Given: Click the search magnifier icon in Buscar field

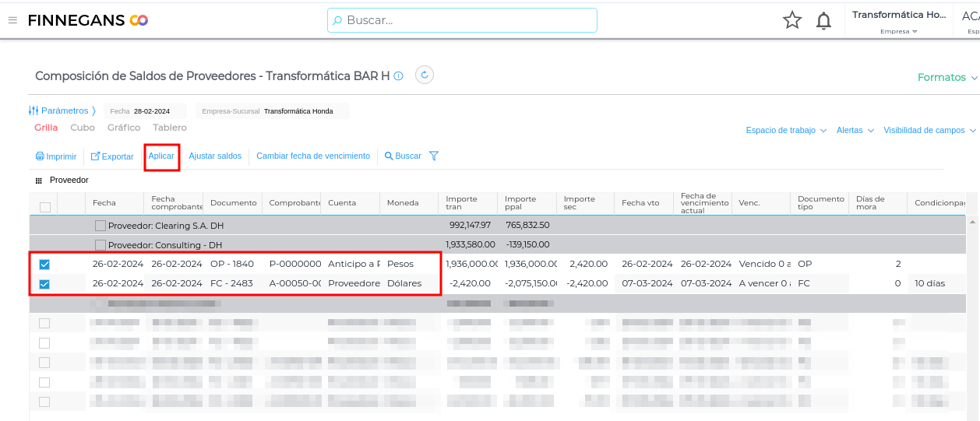Looking at the screenshot, I should (337, 20).
